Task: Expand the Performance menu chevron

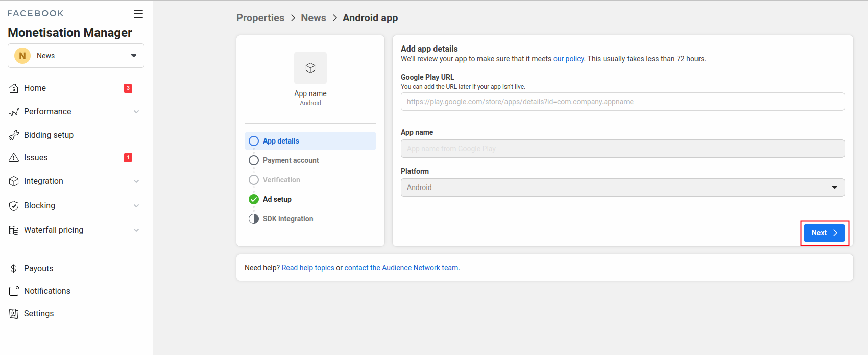Action: [x=136, y=112]
